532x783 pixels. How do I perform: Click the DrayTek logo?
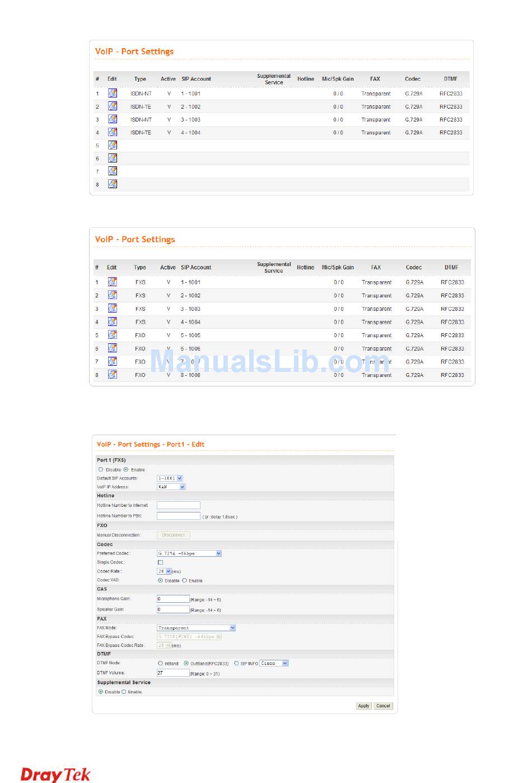pyautogui.click(x=55, y=774)
